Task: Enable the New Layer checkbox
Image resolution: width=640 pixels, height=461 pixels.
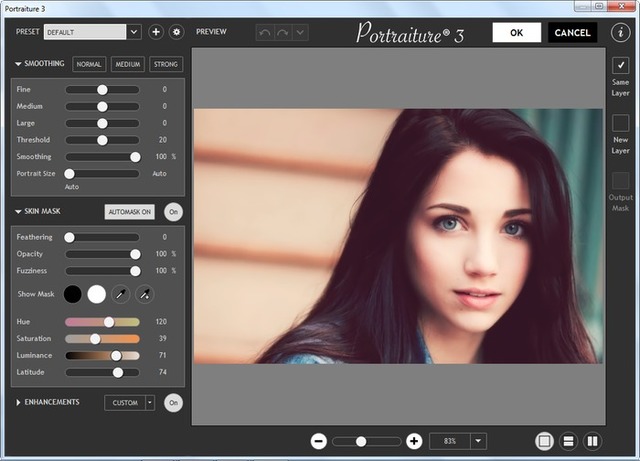Action: click(620, 123)
